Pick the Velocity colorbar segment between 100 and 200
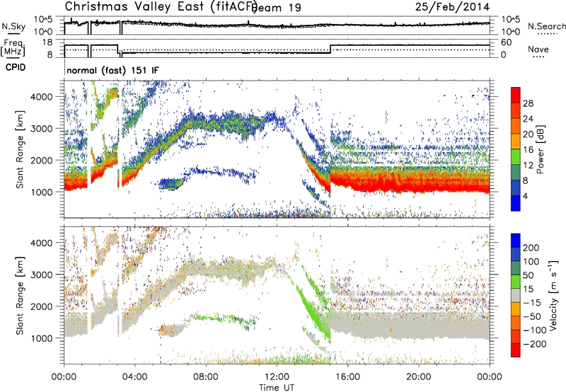The width and height of the screenshot is (566, 392). click(x=516, y=254)
